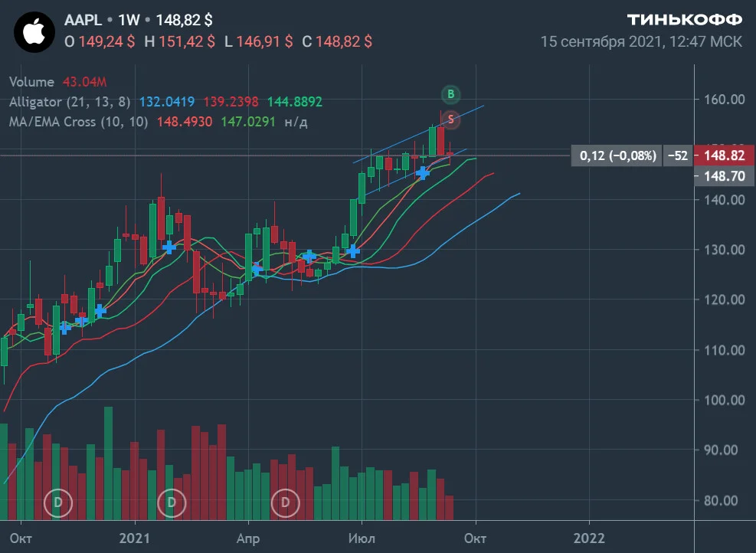Click the high price H 151,42 $

[x=179, y=41]
